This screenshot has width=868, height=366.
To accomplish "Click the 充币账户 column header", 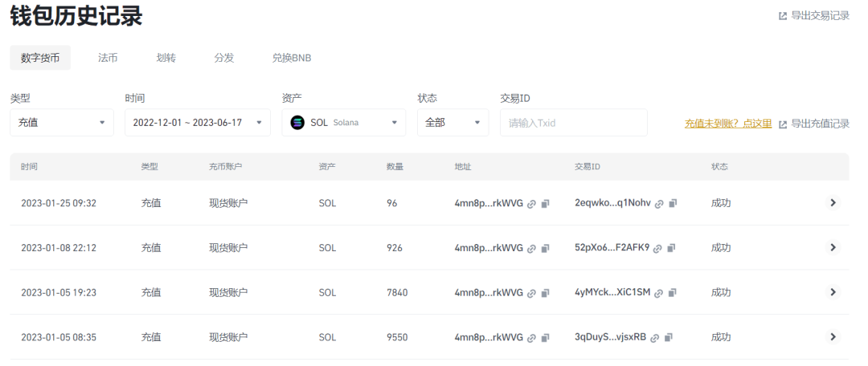I will (225, 166).
